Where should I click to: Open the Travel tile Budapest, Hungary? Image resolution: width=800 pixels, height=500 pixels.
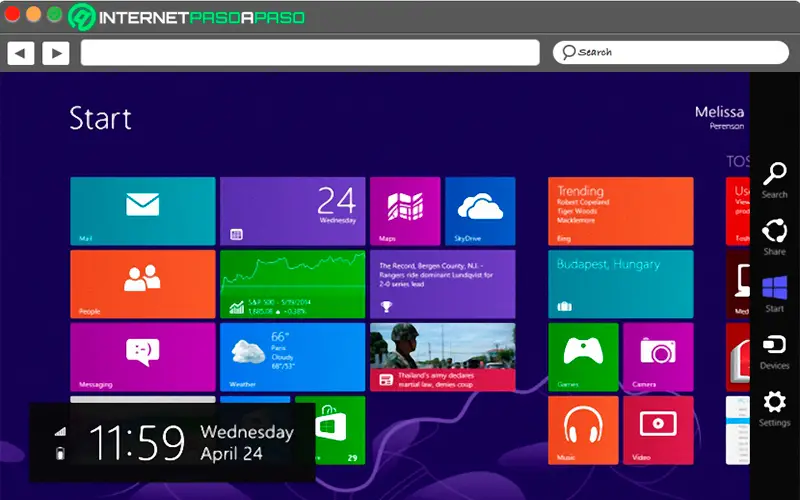pos(620,284)
